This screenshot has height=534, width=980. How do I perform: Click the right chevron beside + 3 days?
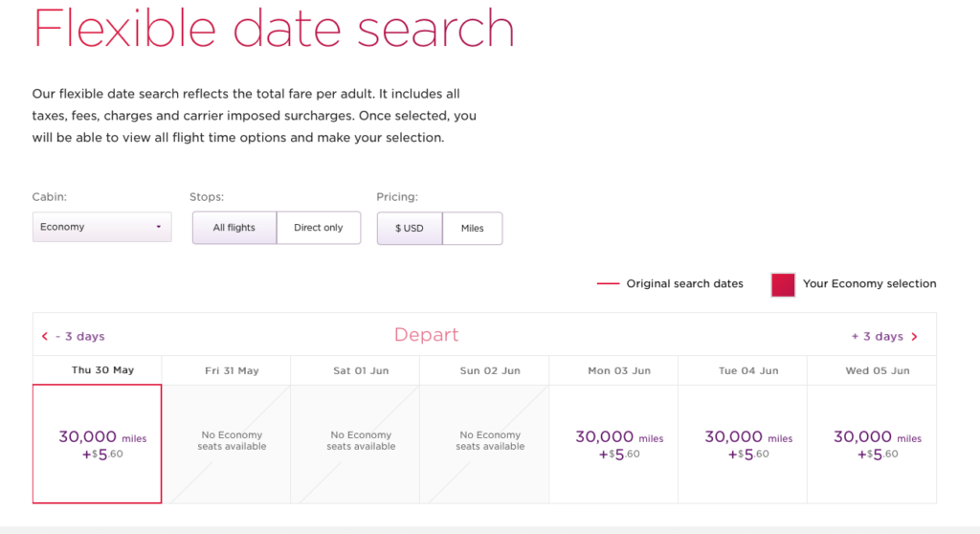[x=914, y=337]
